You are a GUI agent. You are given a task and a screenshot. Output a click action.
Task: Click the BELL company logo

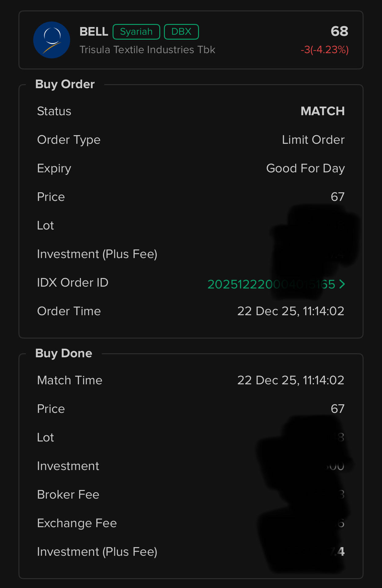pyautogui.click(x=52, y=40)
